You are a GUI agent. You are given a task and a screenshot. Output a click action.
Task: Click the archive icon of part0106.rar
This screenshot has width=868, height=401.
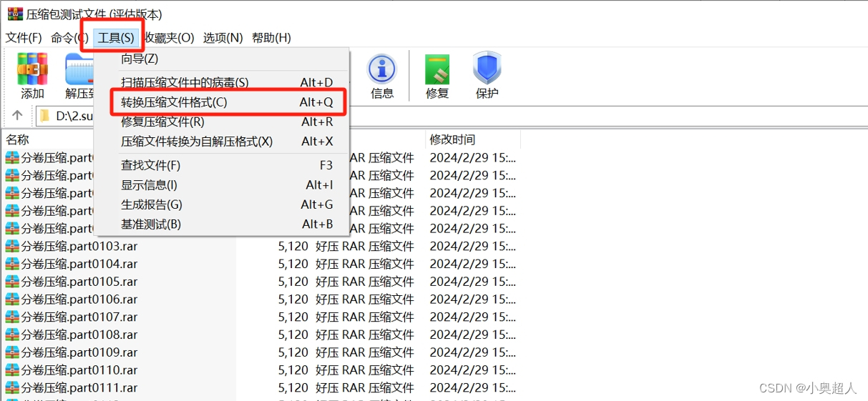point(12,299)
